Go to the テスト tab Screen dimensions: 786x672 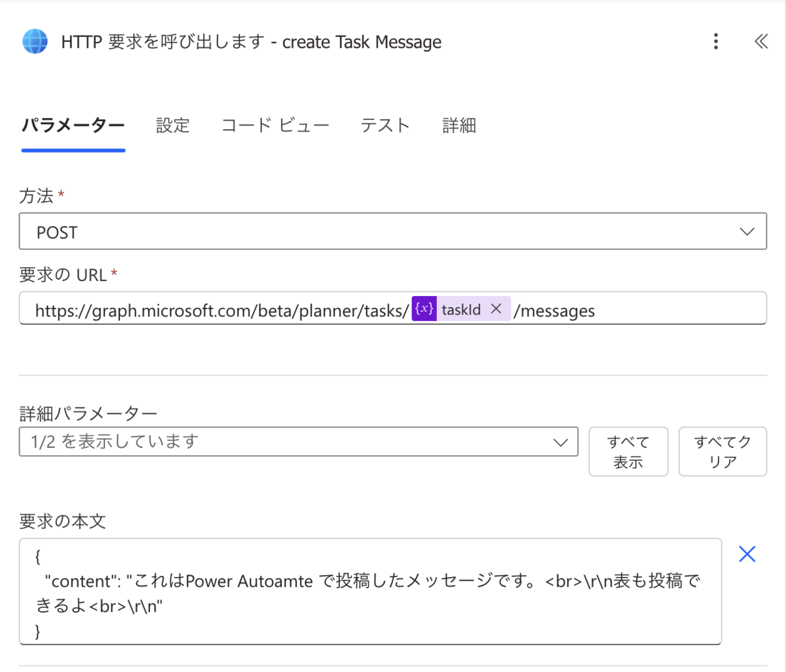click(x=385, y=125)
